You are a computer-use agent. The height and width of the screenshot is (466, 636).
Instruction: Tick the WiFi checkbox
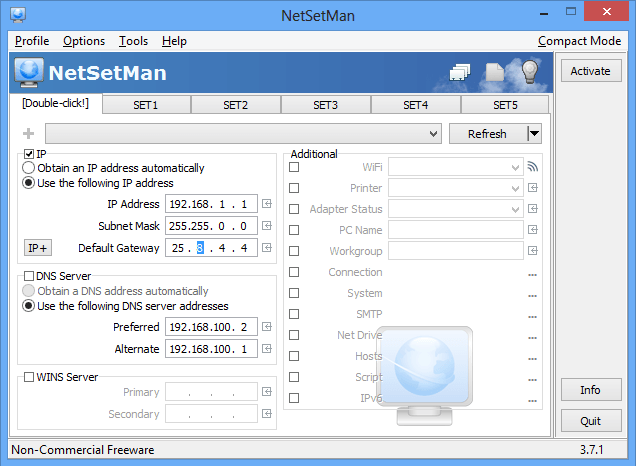pyautogui.click(x=294, y=167)
